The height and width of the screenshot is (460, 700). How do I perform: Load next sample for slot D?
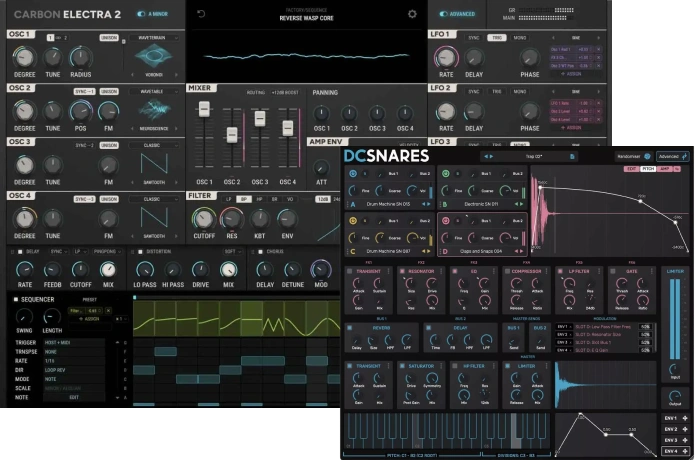tap(521, 251)
